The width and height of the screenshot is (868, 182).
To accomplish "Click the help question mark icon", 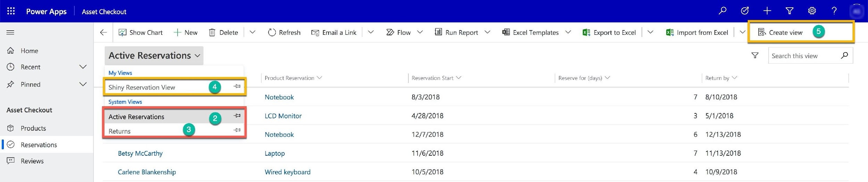I will 834,11.
